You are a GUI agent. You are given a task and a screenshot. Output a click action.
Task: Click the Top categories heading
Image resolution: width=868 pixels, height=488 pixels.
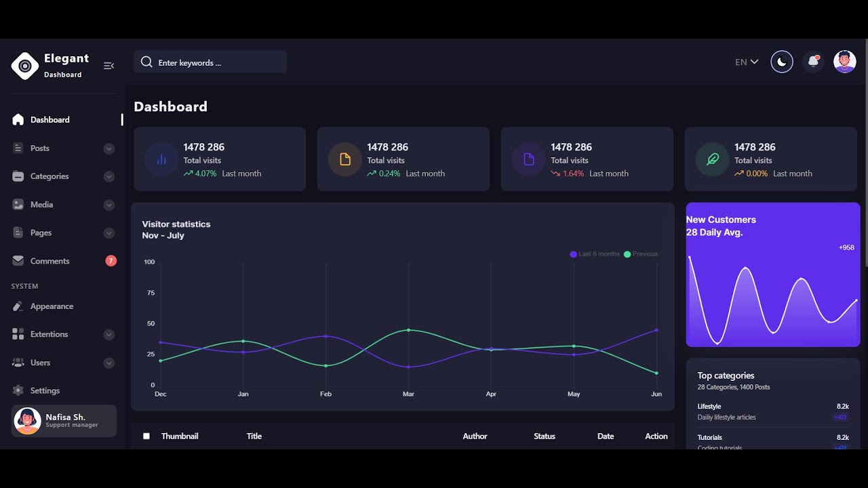pyautogui.click(x=726, y=375)
